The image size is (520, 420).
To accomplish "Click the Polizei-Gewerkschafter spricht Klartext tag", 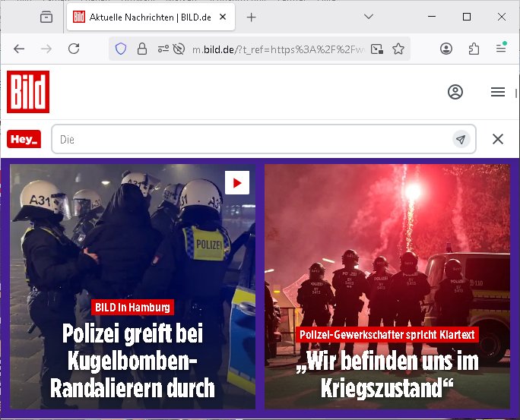I will (387, 335).
